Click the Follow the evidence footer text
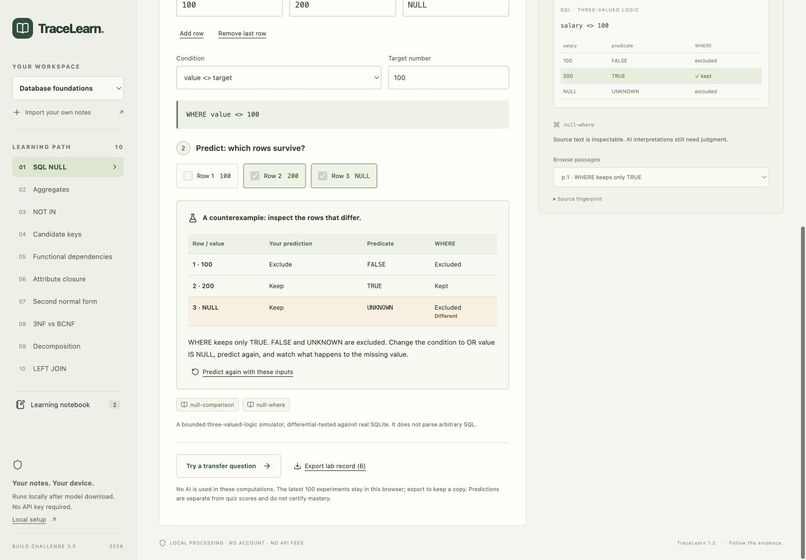 pyautogui.click(x=755, y=543)
